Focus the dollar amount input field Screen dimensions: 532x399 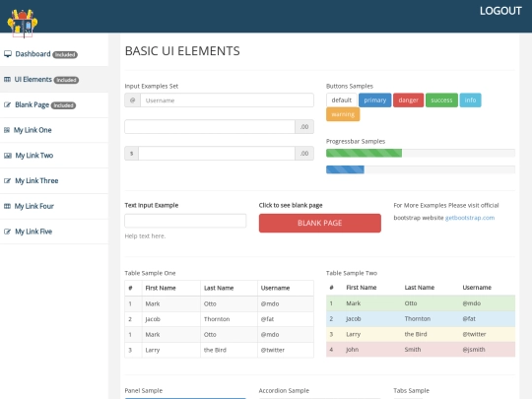click(217, 154)
